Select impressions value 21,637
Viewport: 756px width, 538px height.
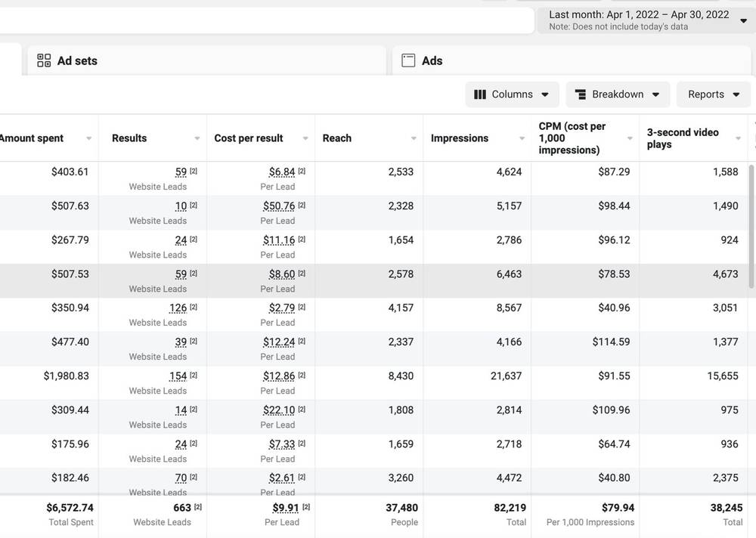[x=507, y=376]
